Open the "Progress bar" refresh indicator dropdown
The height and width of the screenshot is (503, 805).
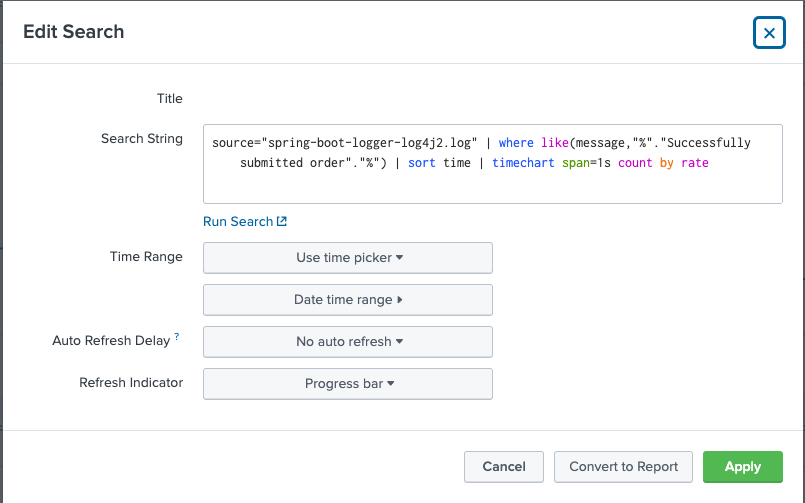pos(348,384)
